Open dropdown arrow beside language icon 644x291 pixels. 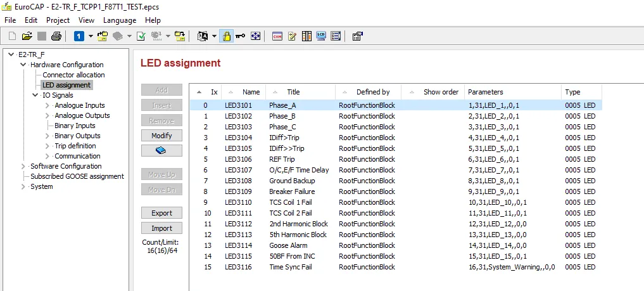pos(214,36)
